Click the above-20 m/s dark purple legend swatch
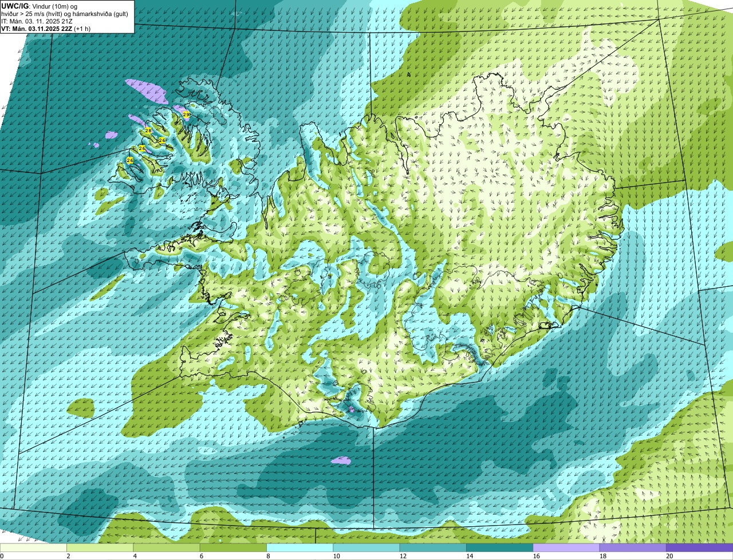The image size is (733, 560). click(x=700, y=547)
